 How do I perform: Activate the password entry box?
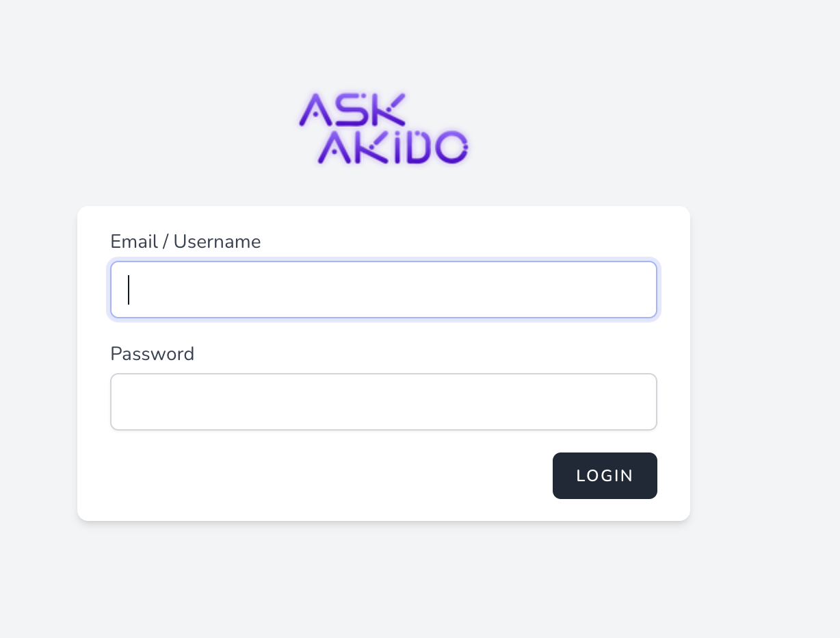tap(383, 402)
